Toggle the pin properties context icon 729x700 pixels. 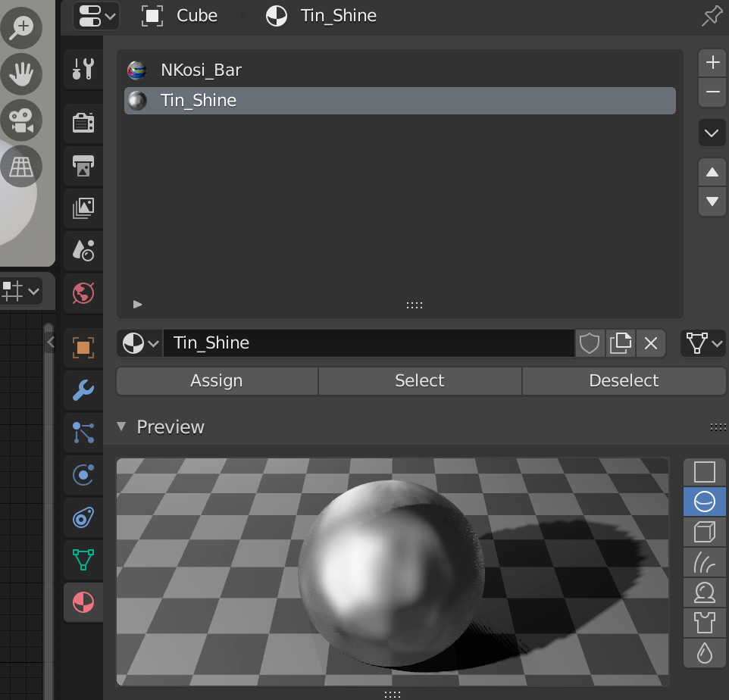(x=712, y=16)
